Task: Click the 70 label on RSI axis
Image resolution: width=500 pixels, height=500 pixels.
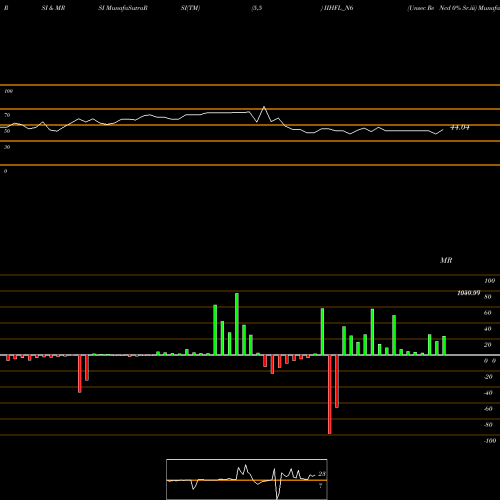Action: (7, 115)
